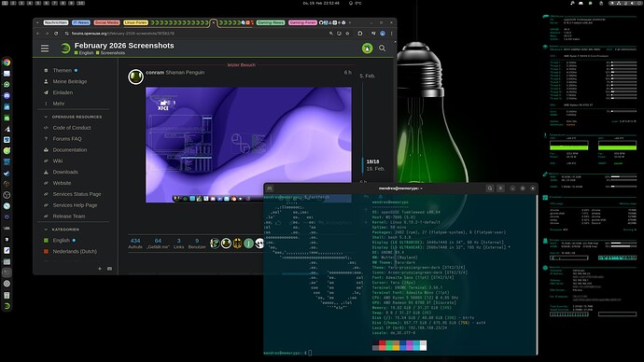Click the 18/18 topic timeline marker
Screen dimensions: 644x362
(372, 161)
